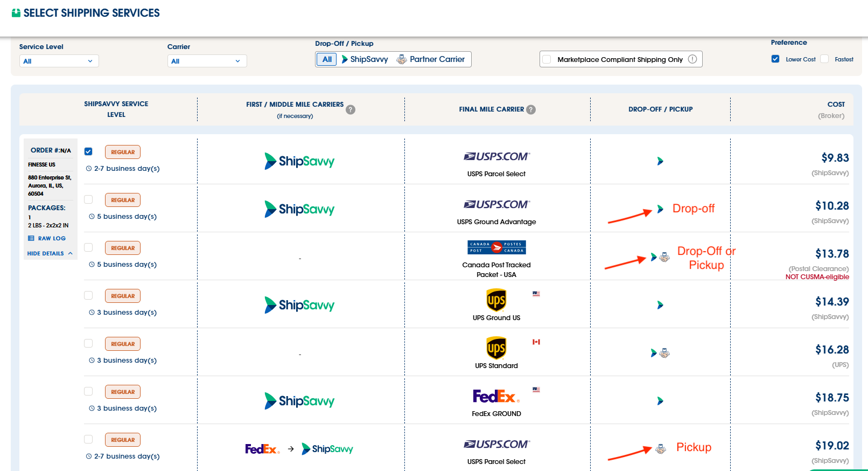Click the FedEx logo for FedEx GROUND
The image size is (868, 471).
(x=496, y=397)
